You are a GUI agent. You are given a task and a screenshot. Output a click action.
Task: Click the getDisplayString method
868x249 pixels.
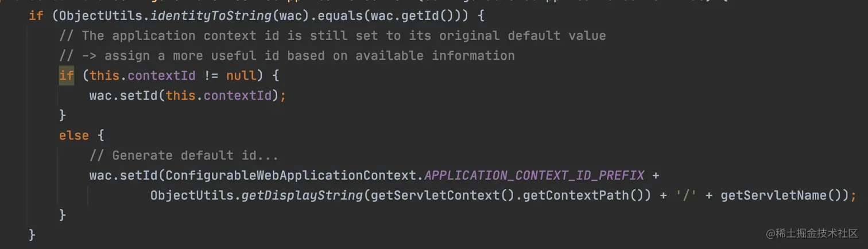[x=302, y=195]
